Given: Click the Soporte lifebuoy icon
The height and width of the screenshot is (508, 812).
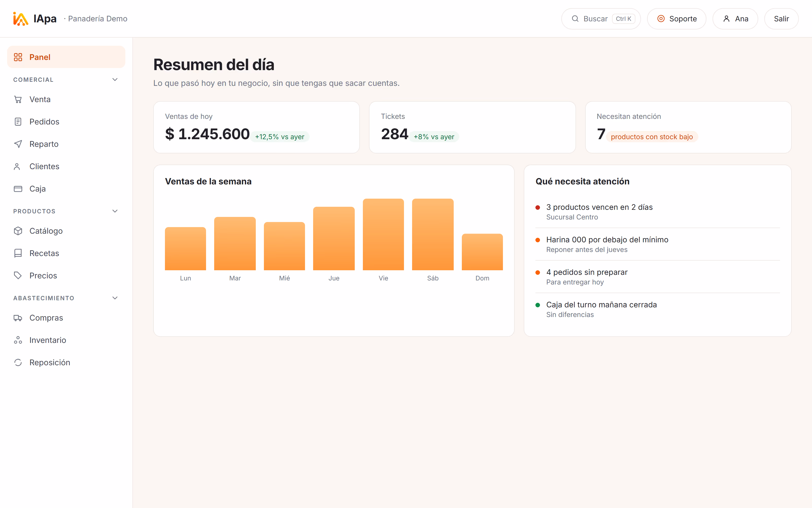Looking at the screenshot, I should 661,19.
